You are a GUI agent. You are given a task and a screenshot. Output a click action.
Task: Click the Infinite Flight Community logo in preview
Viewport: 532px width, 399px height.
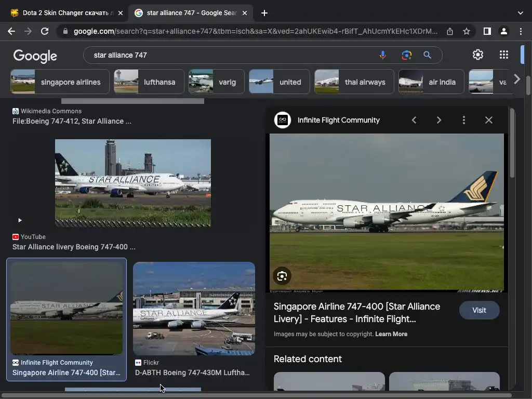pyautogui.click(x=282, y=120)
